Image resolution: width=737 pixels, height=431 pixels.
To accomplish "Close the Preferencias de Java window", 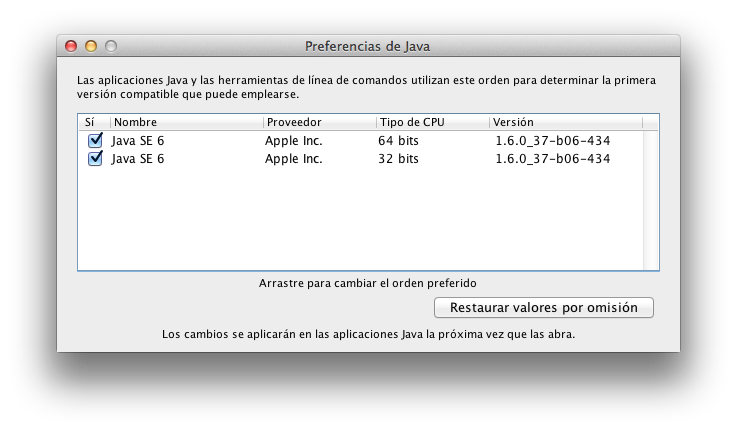I will click(71, 46).
